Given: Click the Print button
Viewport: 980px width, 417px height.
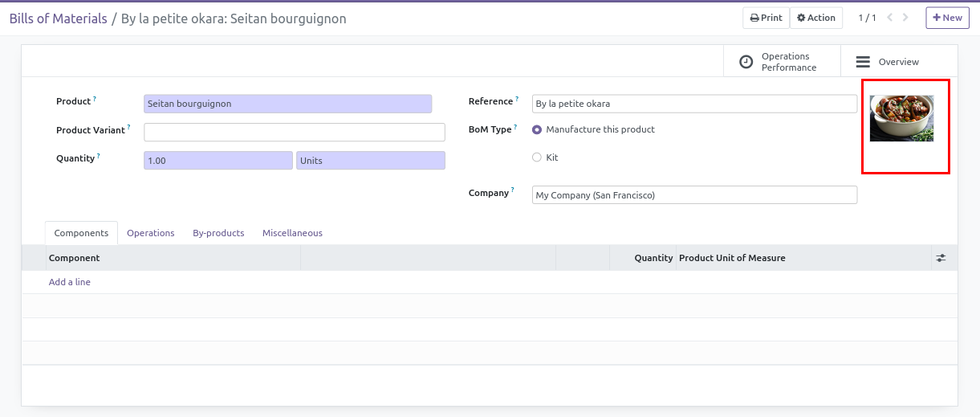Looking at the screenshot, I should click(766, 18).
